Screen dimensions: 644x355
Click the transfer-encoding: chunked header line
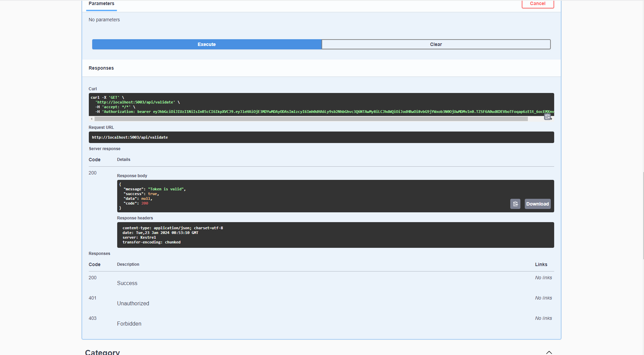151,242
